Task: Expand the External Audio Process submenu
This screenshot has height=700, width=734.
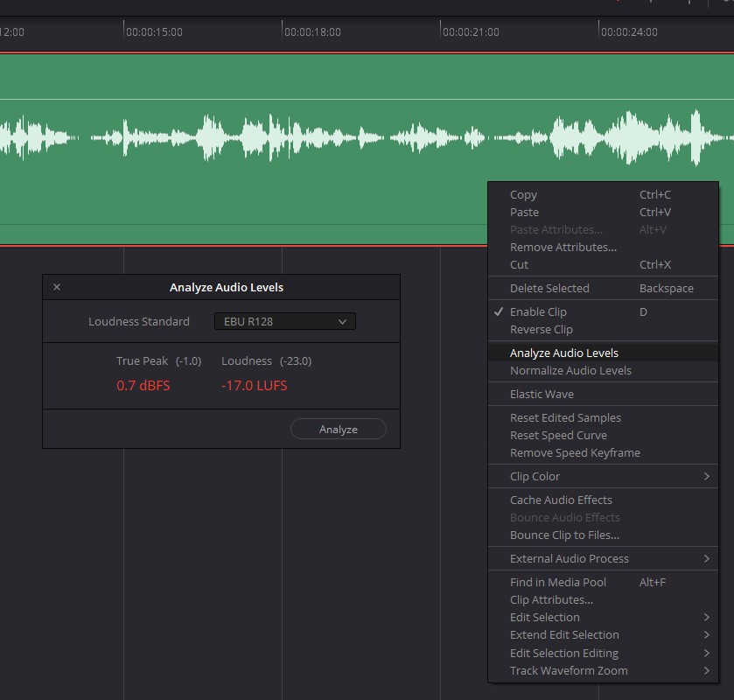Action: pyautogui.click(x=603, y=558)
